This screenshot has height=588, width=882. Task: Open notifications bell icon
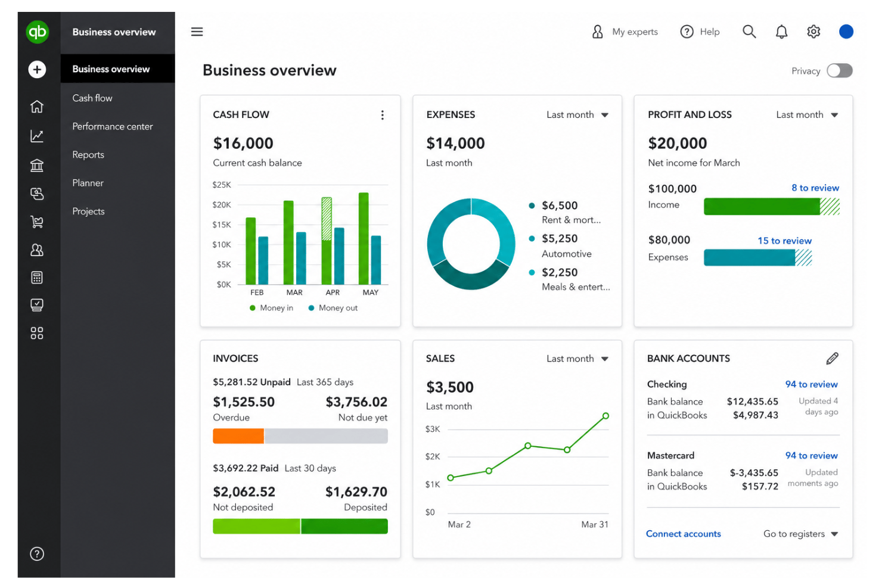click(x=781, y=32)
